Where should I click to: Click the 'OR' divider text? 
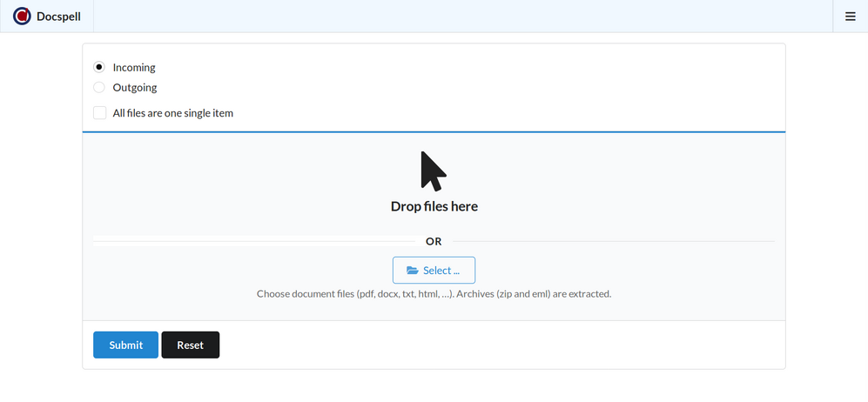[434, 241]
